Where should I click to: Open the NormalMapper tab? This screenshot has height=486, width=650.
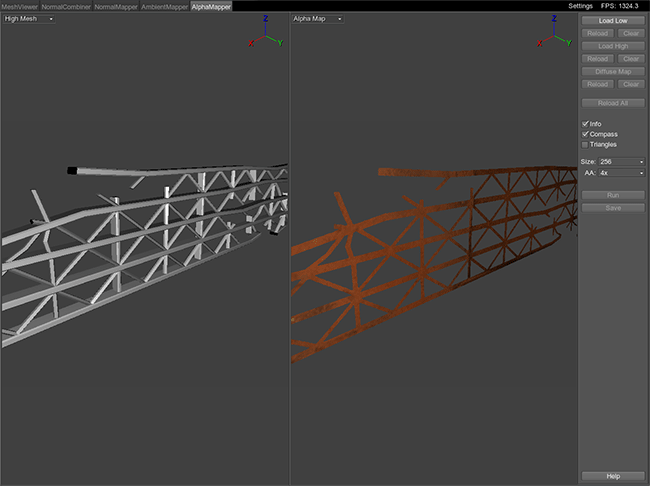coord(115,6)
